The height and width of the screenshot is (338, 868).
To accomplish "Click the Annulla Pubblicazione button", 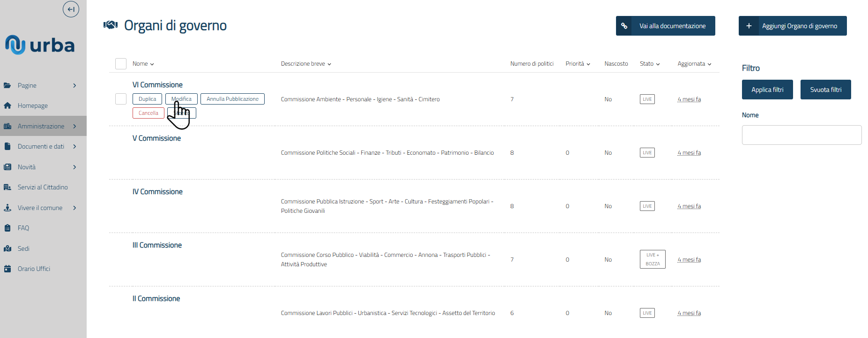I will point(232,99).
